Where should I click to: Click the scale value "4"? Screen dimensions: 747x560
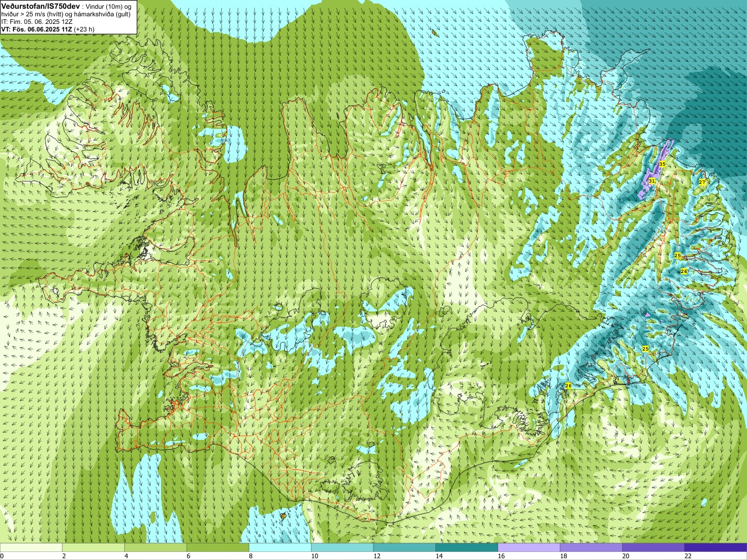point(127,556)
